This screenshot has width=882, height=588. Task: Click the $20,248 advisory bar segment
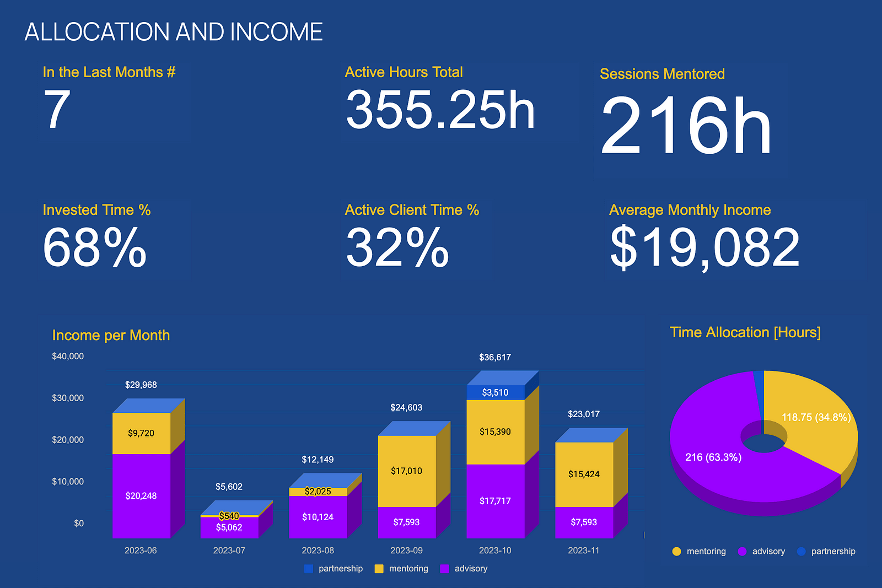pyautogui.click(x=141, y=496)
